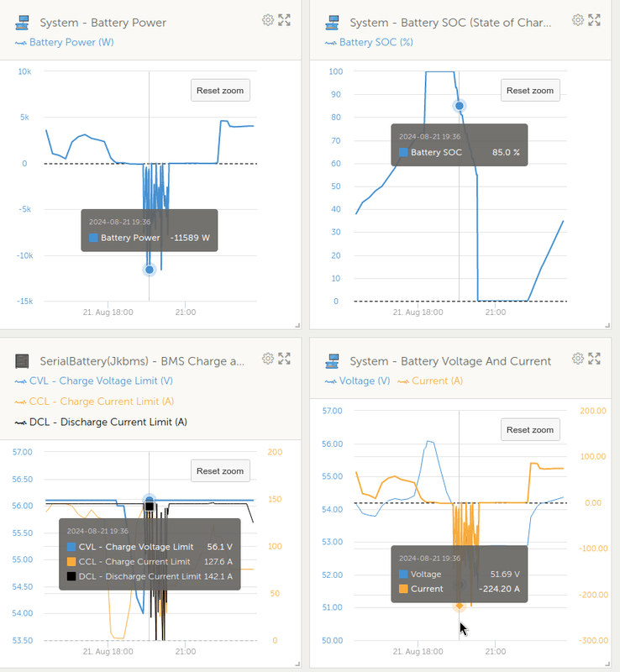This screenshot has height=672, width=620.
Task: Reset zoom on Voltage And Current chart
Action: 530,430
